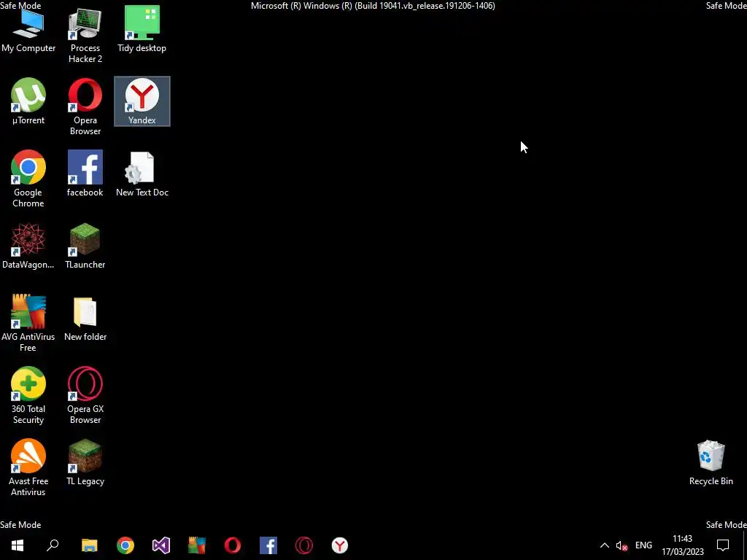Launch Opera from the taskbar
Screen dimensions: 747x560
(x=233, y=545)
